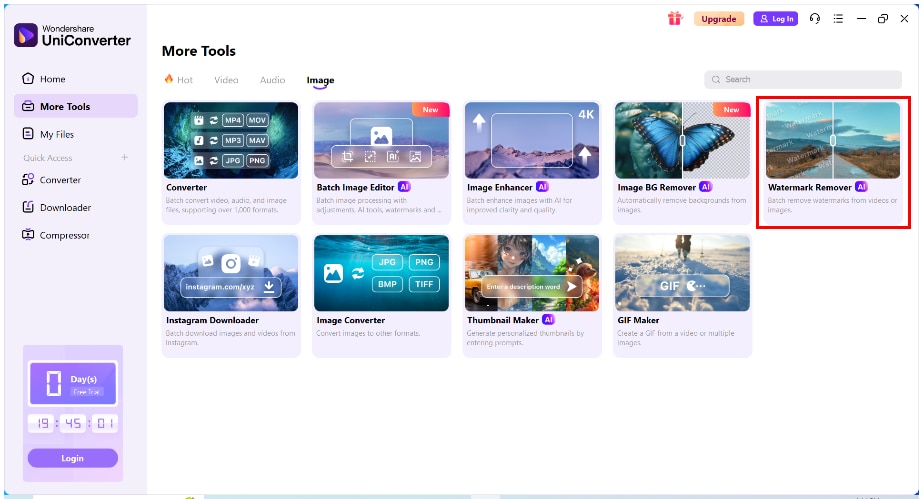Open the Image BG Remover butterfly thumbnail
923x499 pixels.
[683, 140]
